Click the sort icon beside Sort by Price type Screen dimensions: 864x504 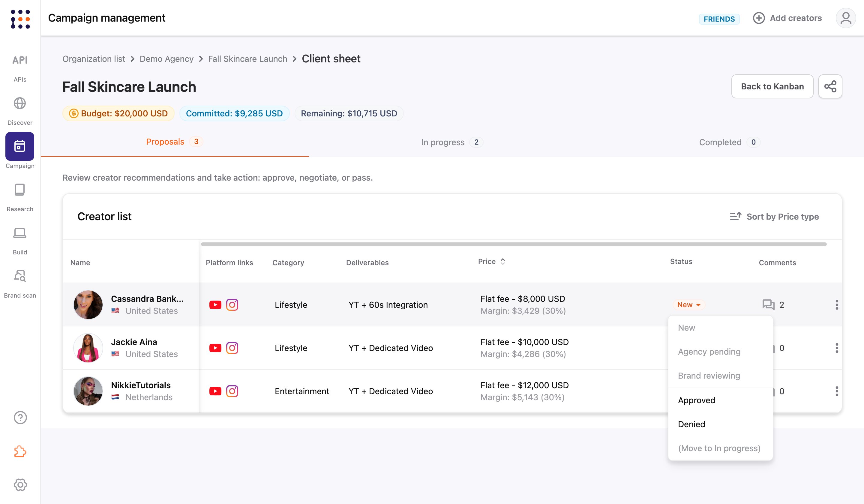(x=735, y=216)
